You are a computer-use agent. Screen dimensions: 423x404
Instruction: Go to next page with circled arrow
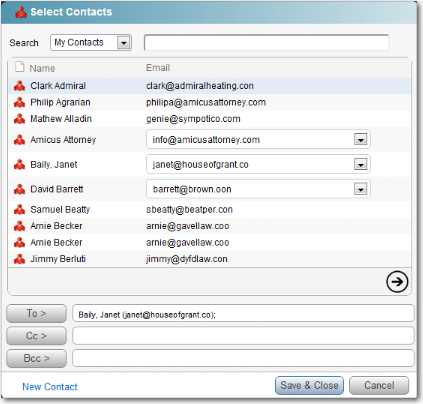[397, 282]
